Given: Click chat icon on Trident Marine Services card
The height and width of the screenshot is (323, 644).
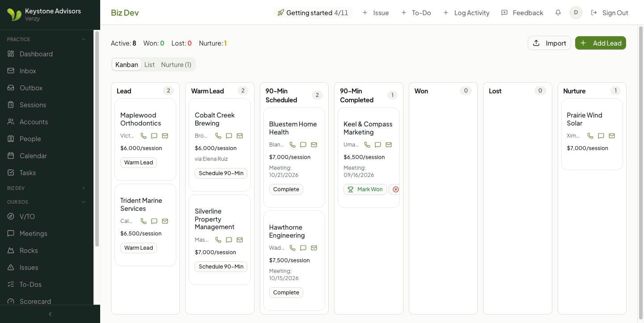Looking at the screenshot, I should (x=154, y=221).
